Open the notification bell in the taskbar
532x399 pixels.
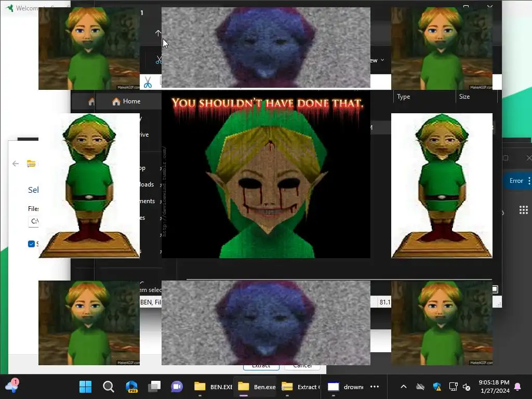(518, 387)
